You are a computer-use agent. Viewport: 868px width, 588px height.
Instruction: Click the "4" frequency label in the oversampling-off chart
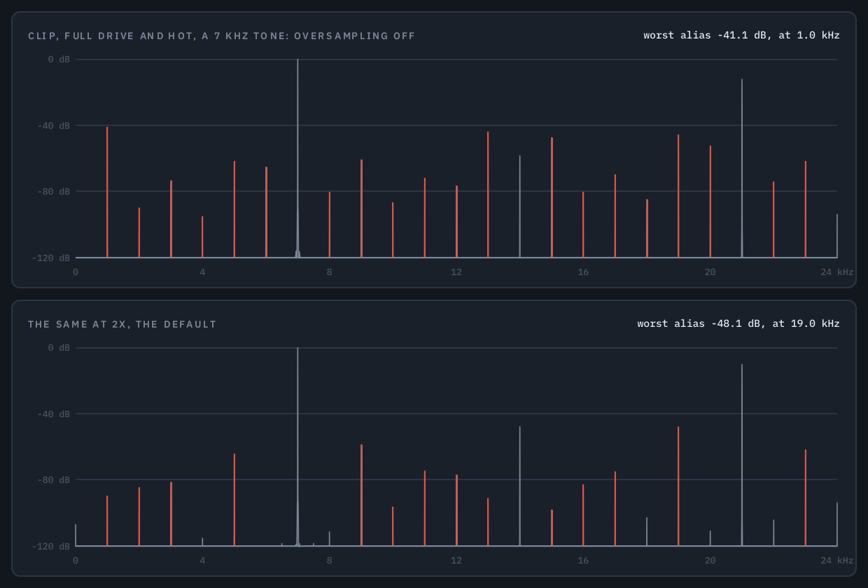click(x=202, y=272)
